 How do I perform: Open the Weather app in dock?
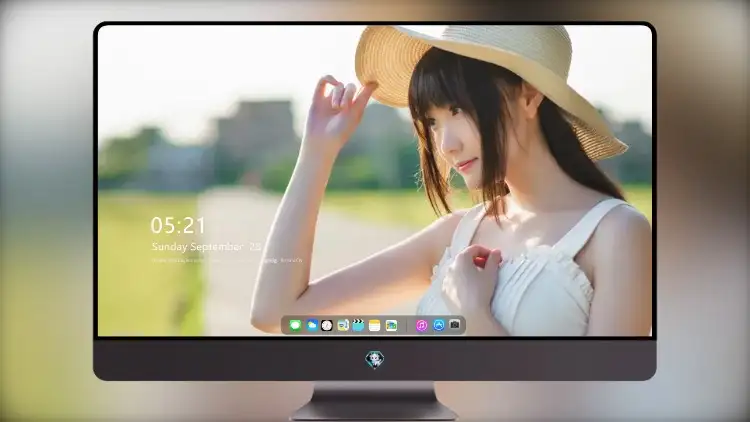click(x=312, y=325)
